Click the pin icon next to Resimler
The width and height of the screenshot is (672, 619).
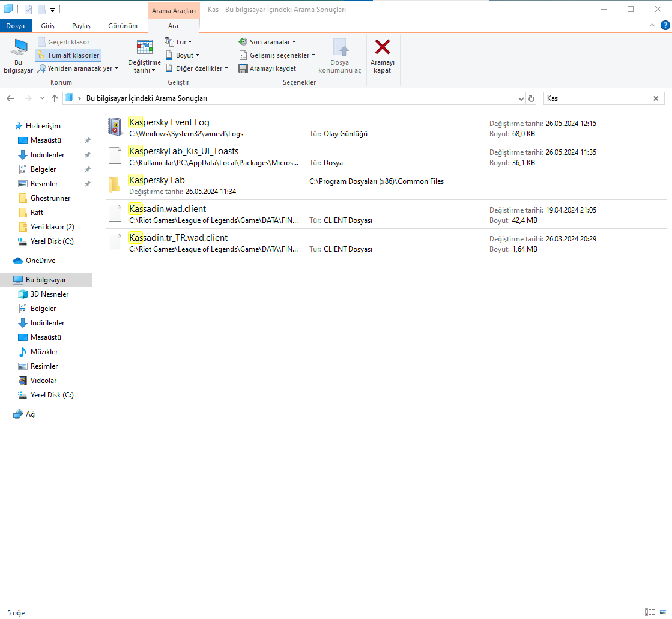click(x=88, y=184)
